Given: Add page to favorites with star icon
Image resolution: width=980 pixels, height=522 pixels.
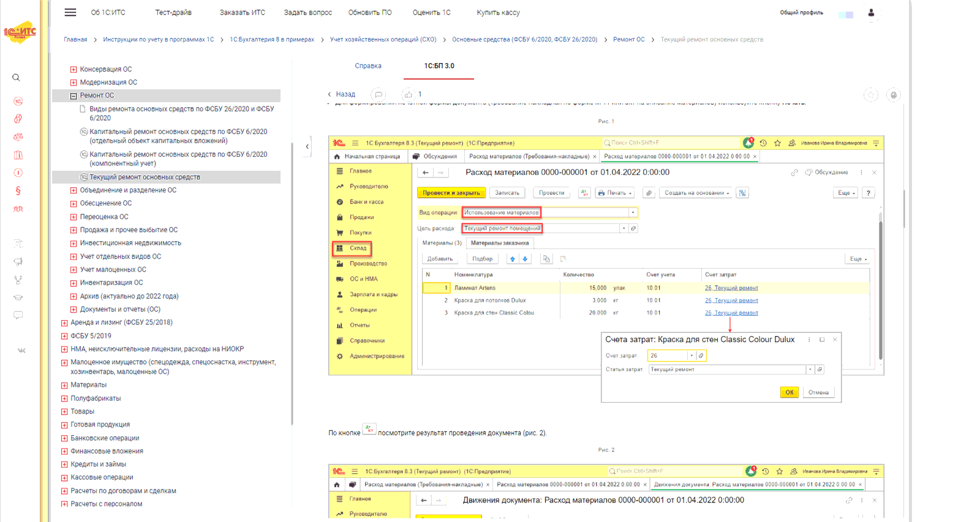Looking at the screenshot, I should (871, 95).
